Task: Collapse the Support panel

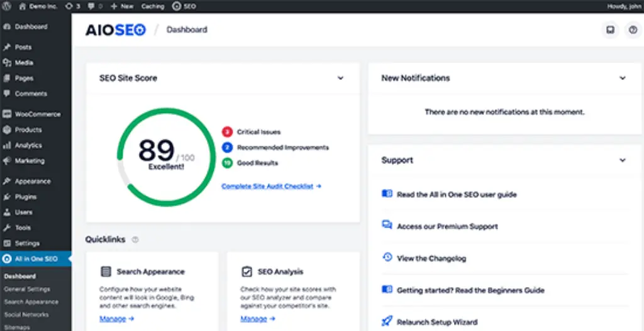Action: (623, 160)
